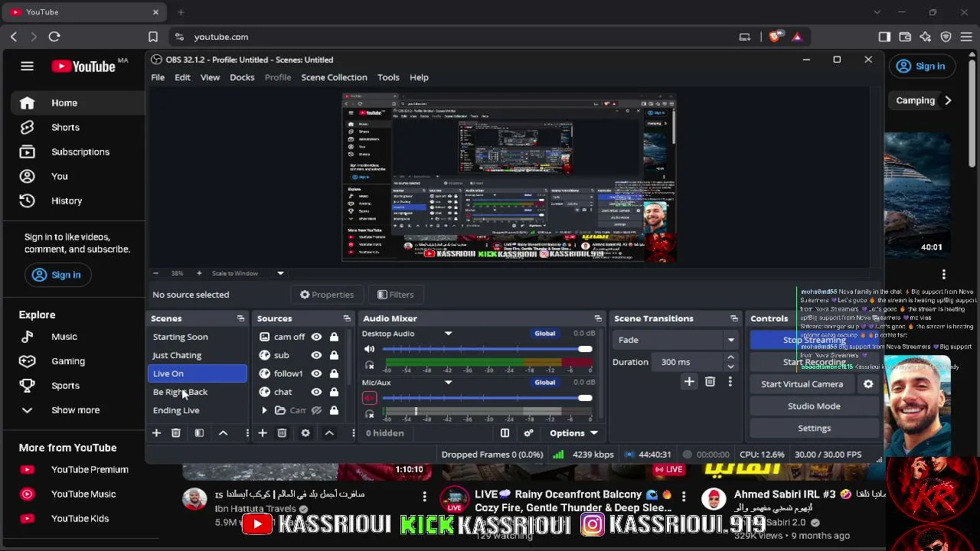Hide the follow1 source
The height and width of the screenshot is (551, 980).
tap(316, 373)
